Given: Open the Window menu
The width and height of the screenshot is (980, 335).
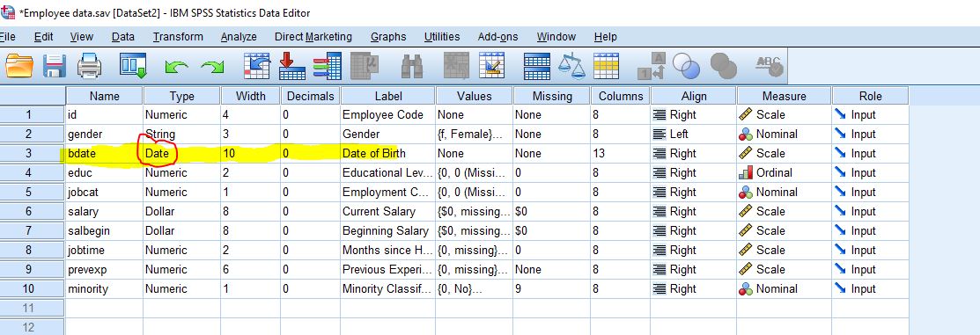Looking at the screenshot, I should [x=556, y=37].
